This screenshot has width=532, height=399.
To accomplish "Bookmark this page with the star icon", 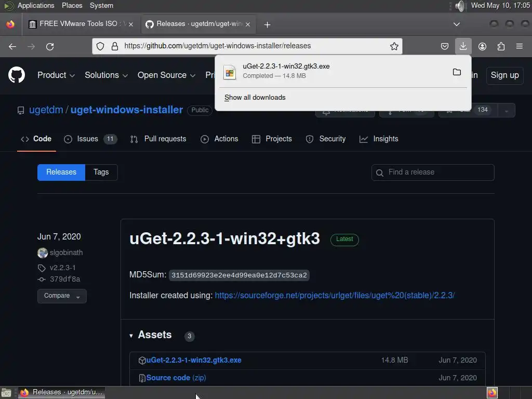I will 394,46.
